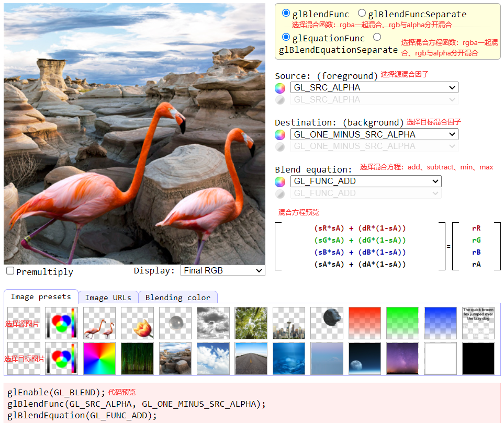
Task: Switch to the Image URLs tab
Action: pyautogui.click(x=108, y=296)
